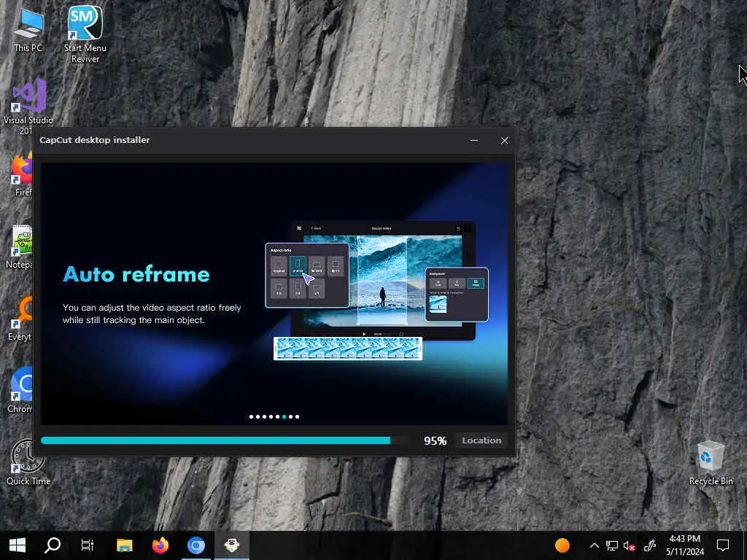This screenshot has width=747, height=560.
Task: Click the "Auto reframe" heading
Action: coord(136,274)
